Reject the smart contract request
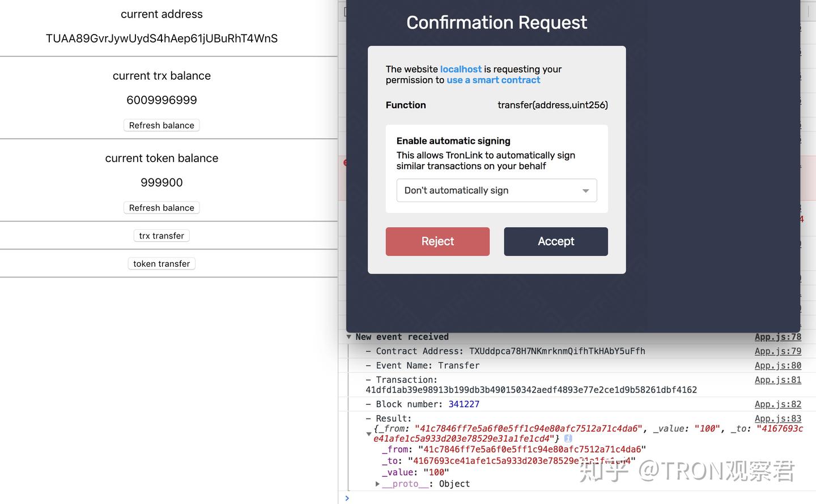 tap(437, 241)
